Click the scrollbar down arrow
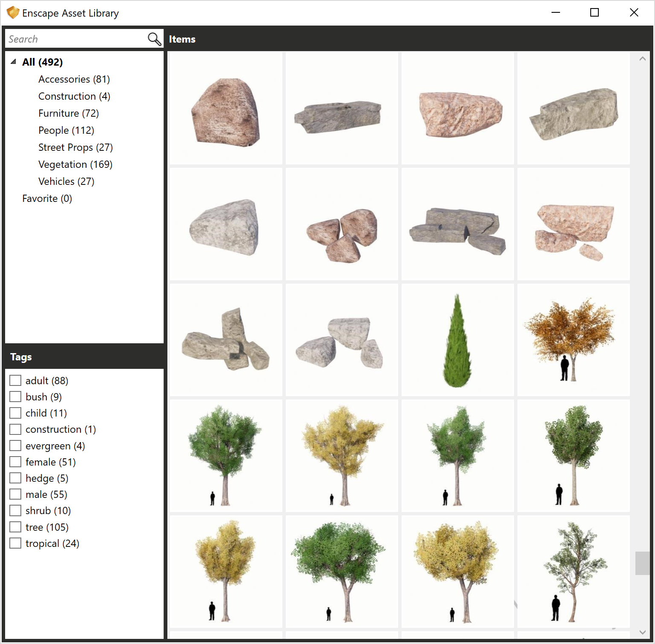The width and height of the screenshot is (655, 644). (x=642, y=633)
